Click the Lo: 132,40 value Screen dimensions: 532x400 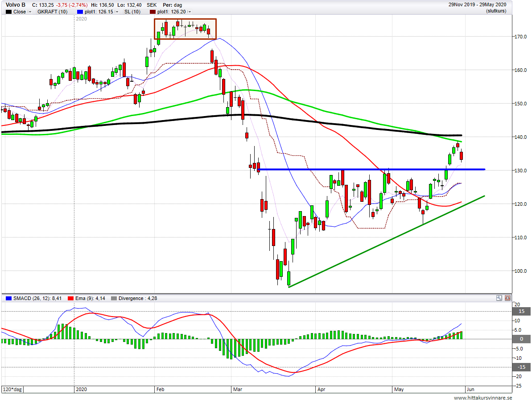(130, 5)
